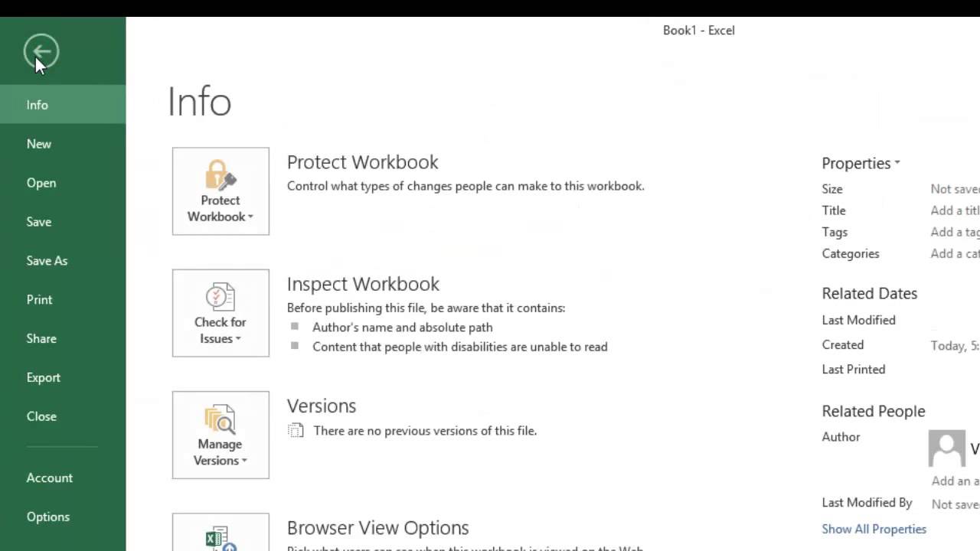Open the Protect Workbook dropdown arrow
This screenshot has width=980, height=551.
pos(250,217)
